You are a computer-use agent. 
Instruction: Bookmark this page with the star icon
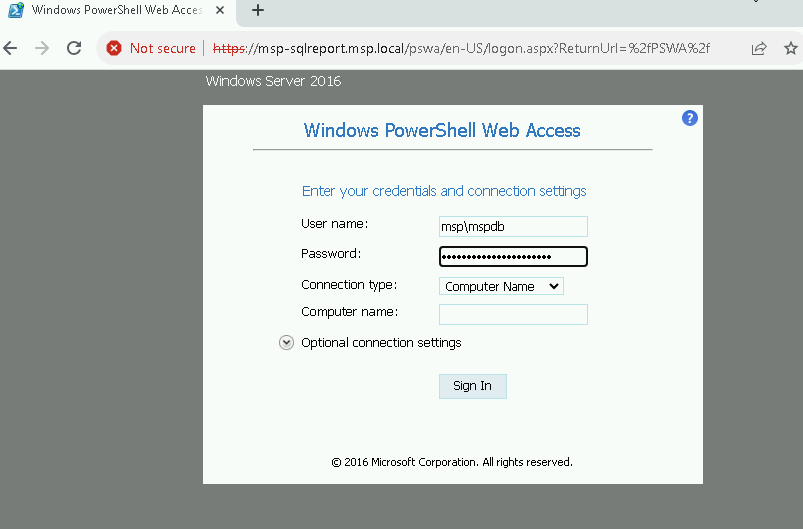791,48
